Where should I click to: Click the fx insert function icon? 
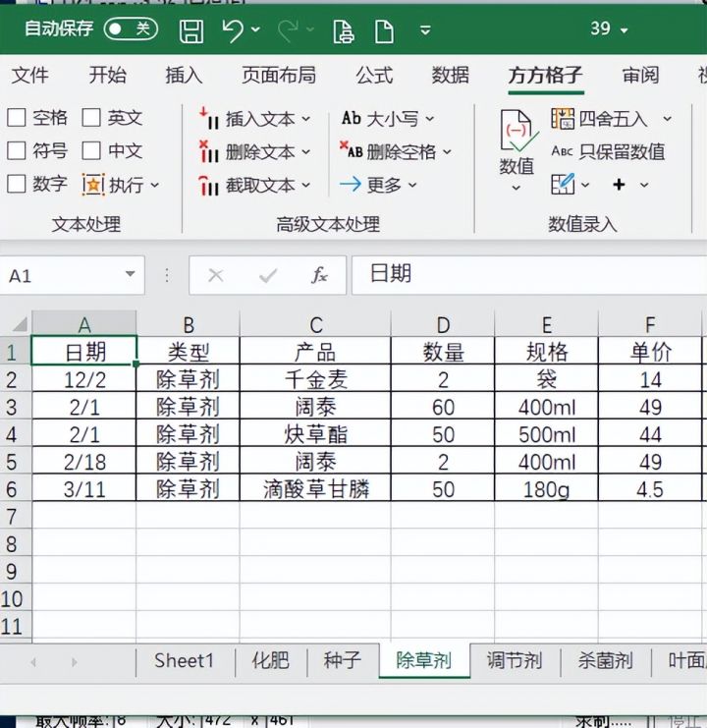[320, 275]
